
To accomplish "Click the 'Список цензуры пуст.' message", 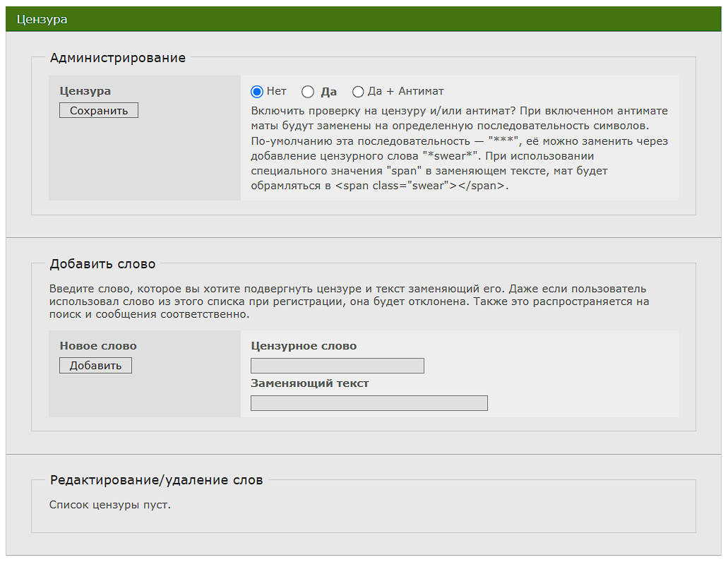I will [x=110, y=505].
